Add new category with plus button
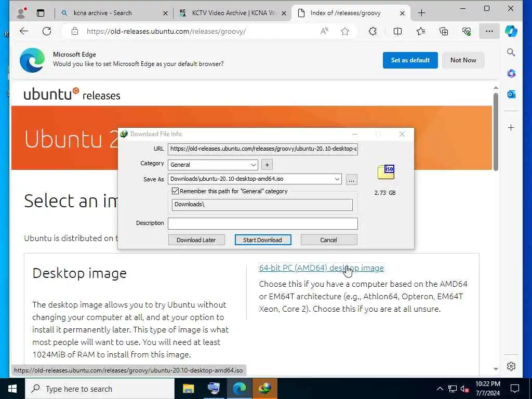 pos(267,165)
